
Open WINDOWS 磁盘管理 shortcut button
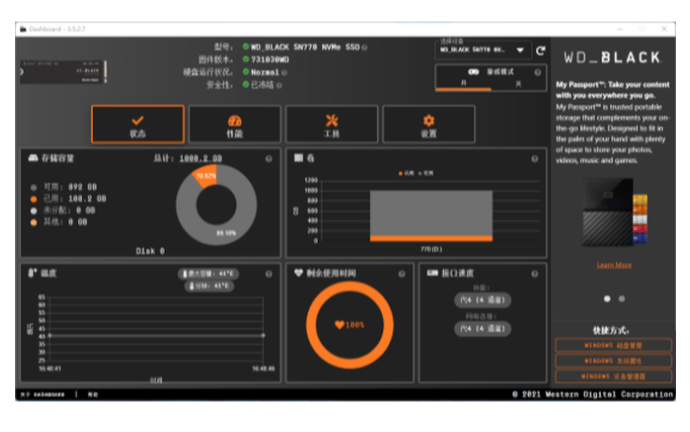[613, 345]
